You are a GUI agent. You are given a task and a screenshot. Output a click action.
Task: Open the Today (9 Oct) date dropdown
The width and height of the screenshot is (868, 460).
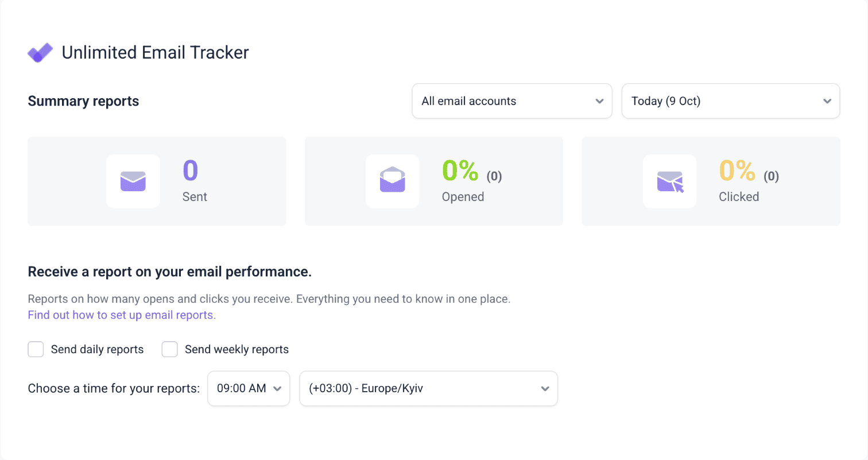coord(731,101)
